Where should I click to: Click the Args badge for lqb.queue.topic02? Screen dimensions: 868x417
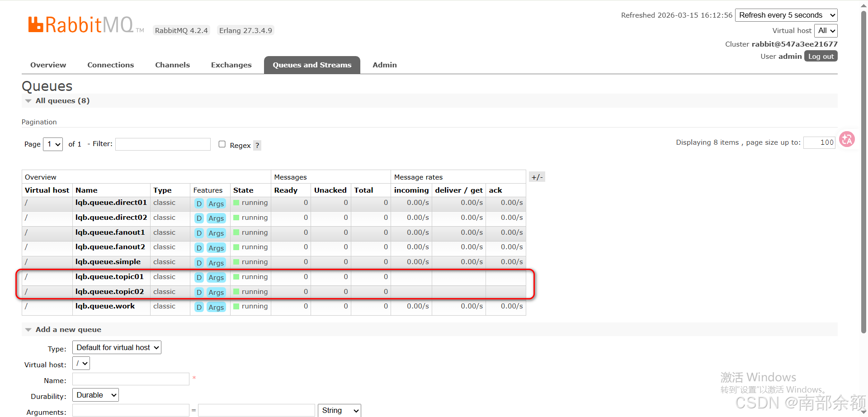(x=216, y=292)
